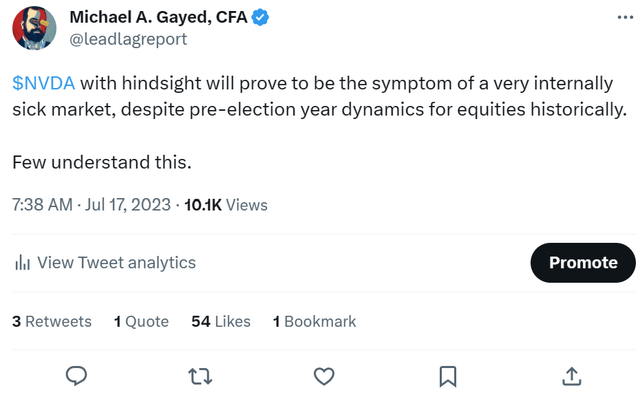Bookmark this tweet with ribbon icon
The width and height of the screenshot is (640, 399).
(448, 376)
